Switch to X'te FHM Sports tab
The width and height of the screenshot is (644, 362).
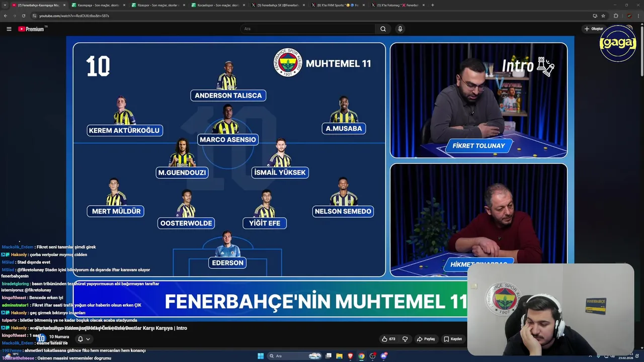(338, 5)
